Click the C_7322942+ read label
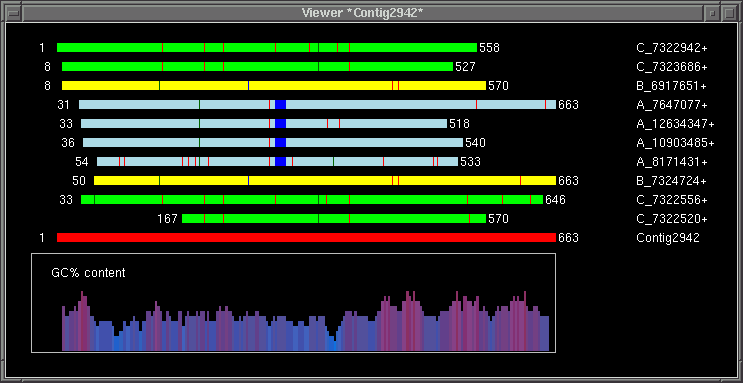743x383 pixels. coord(672,48)
